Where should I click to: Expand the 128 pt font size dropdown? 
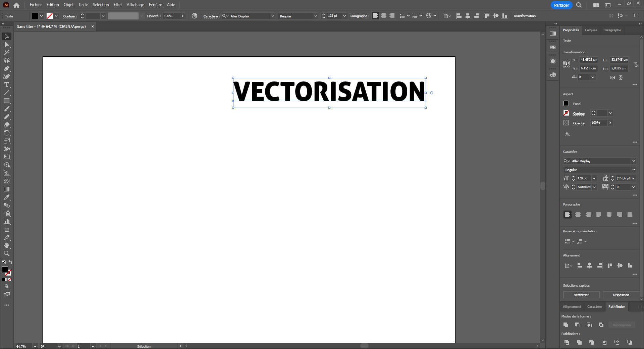594,178
